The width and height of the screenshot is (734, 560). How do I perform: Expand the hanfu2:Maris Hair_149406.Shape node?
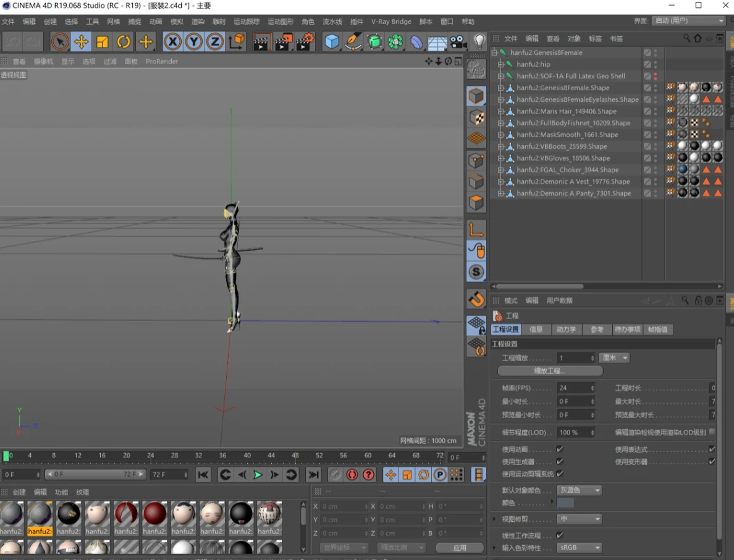pyautogui.click(x=501, y=111)
